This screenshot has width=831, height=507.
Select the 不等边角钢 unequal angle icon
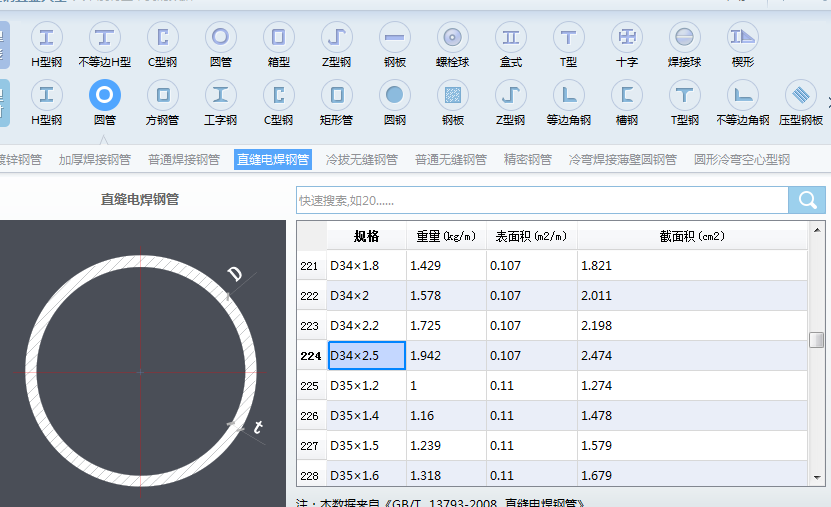[x=743, y=95]
